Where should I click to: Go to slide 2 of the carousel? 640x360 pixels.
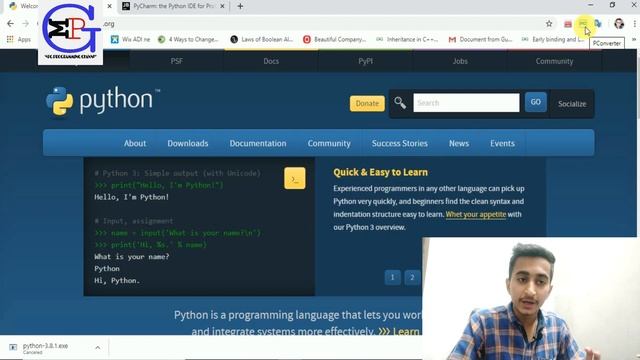pyautogui.click(x=412, y=278)
